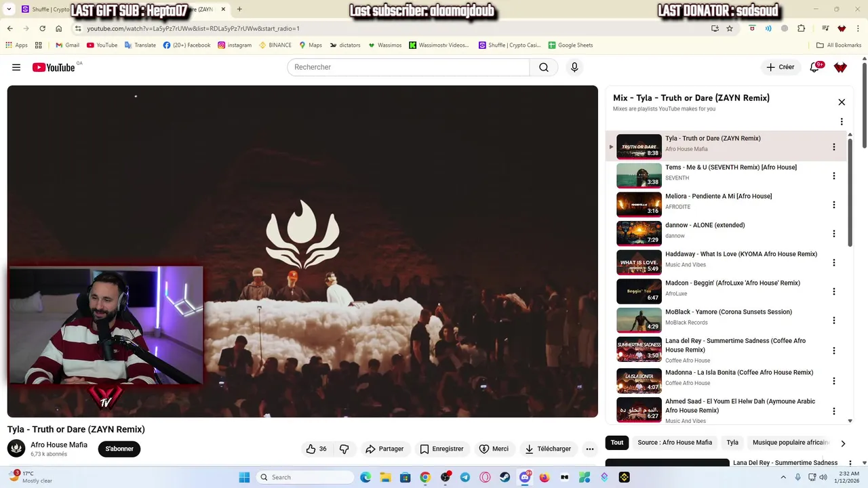Viewport: 868px width, 488px height.
Task: Go to the YouTube home logo
Action: pyautogui.click(x=53, y=67)
